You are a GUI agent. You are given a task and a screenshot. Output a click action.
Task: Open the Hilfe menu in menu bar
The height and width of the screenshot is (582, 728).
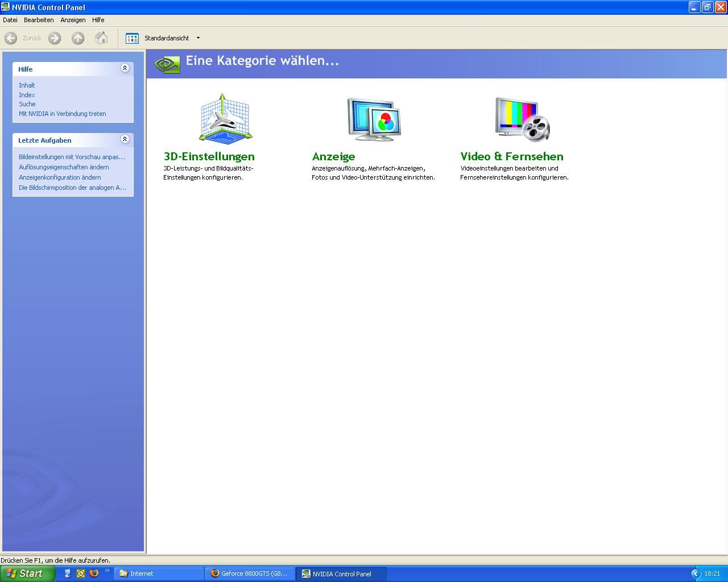pos(98,20)
